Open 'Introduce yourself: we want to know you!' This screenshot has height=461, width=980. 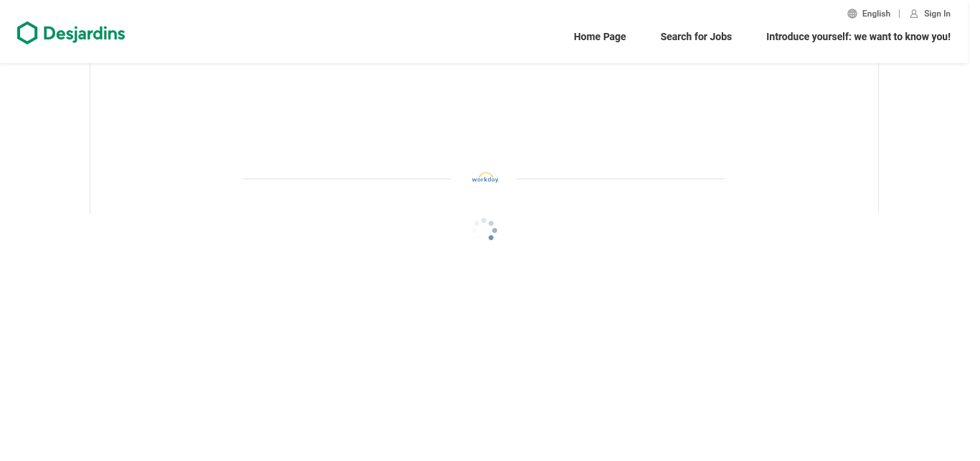[858, 37]
